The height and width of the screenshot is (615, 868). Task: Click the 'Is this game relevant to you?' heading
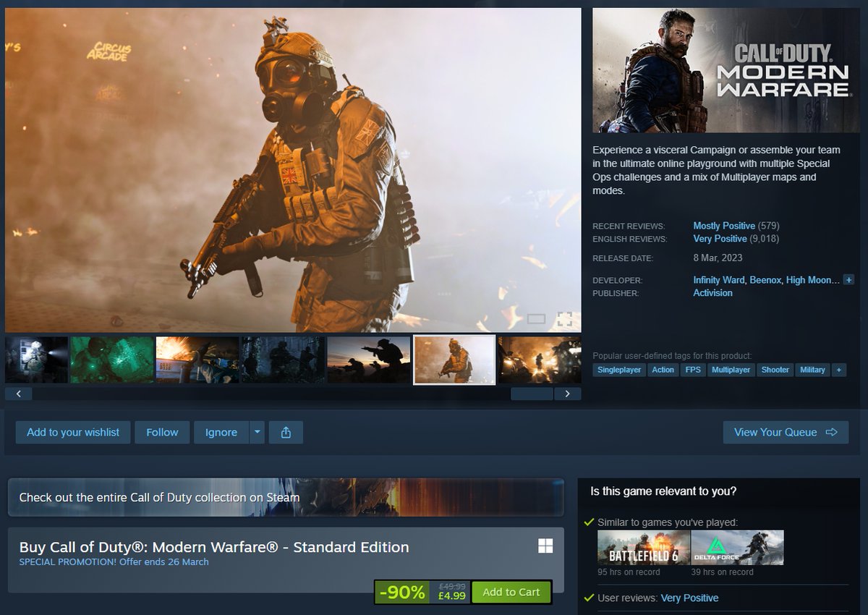pyautogui.click(x=663, y=491)
